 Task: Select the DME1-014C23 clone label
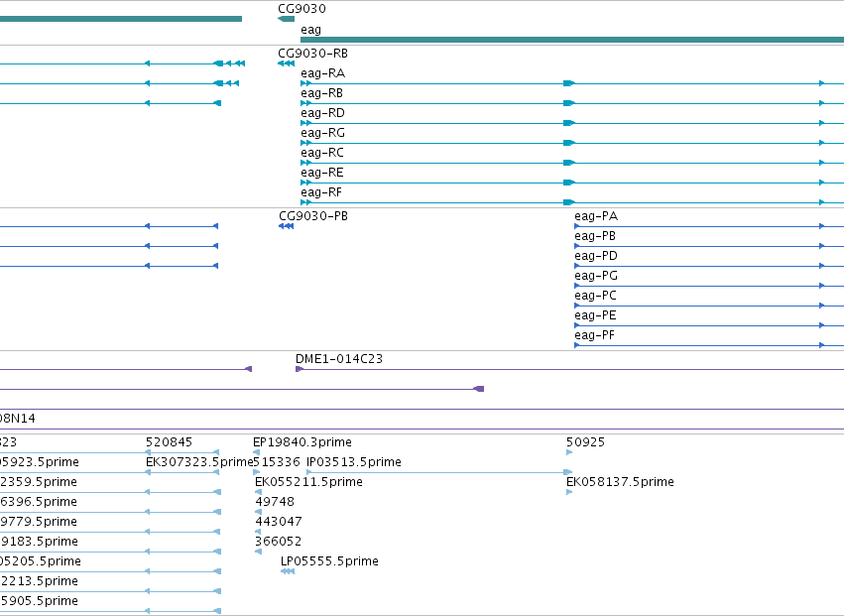click(338, 359)
